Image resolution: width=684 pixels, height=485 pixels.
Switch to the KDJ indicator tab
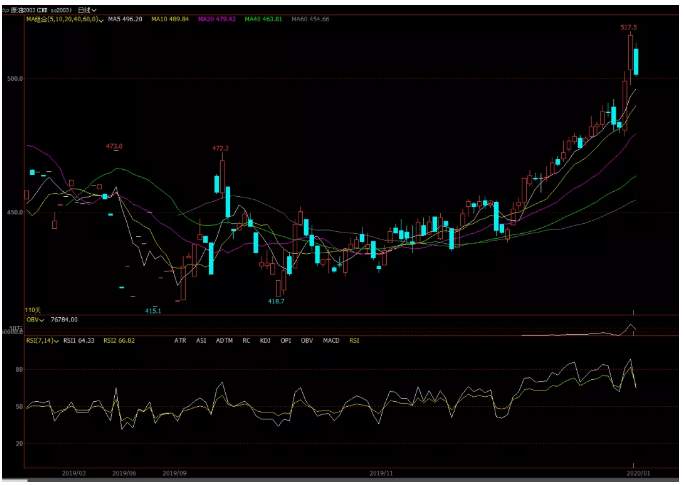(265, 340)
